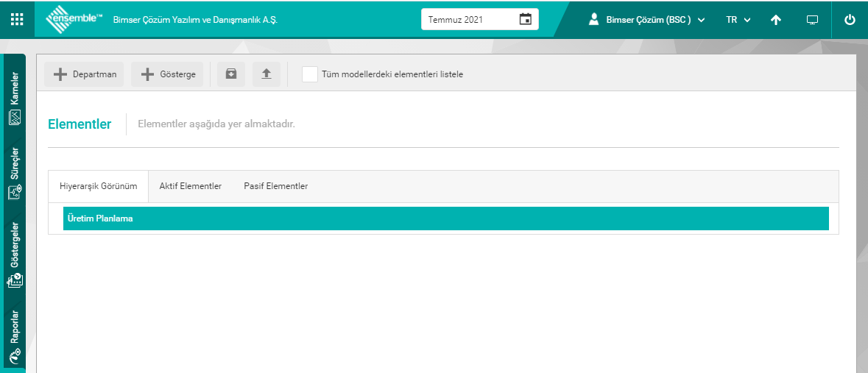Select the Üretim Planlama row

coord(445,219)
